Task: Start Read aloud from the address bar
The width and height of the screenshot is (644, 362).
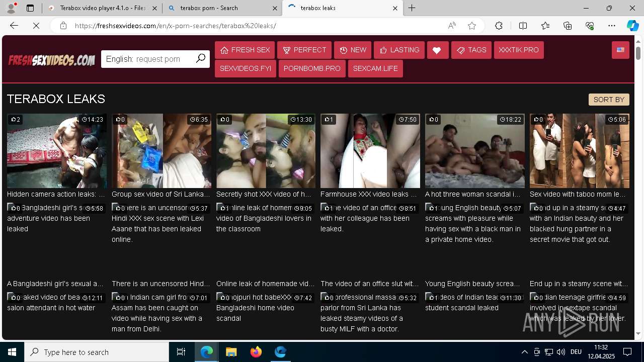Action: (452, 26)
